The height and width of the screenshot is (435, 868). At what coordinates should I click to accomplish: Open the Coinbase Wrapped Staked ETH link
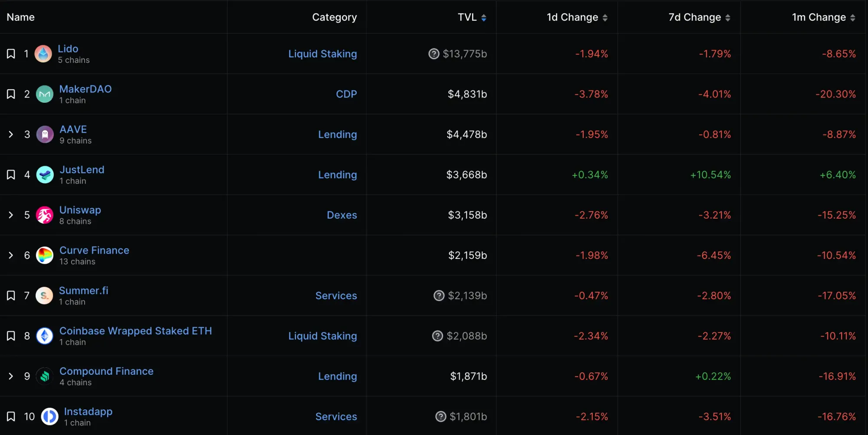[x=135, y=331]
